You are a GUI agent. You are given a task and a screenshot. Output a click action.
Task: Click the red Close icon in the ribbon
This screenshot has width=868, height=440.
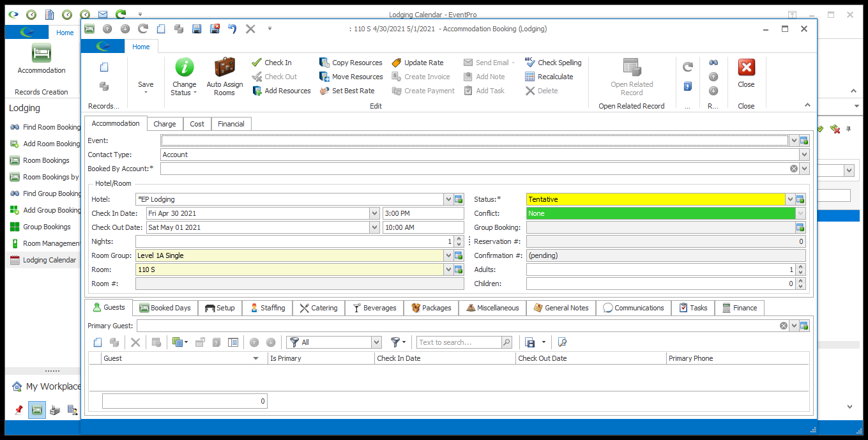746,68
